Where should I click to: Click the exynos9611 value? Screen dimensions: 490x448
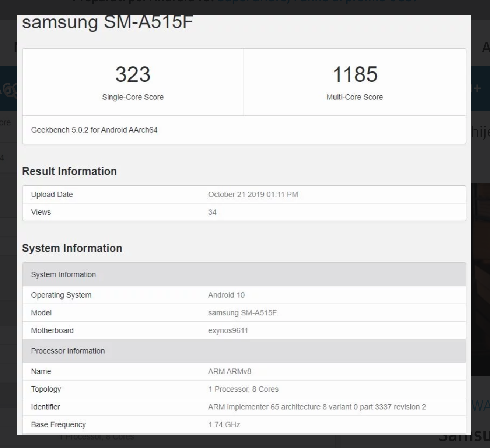[x=228, y=330]
